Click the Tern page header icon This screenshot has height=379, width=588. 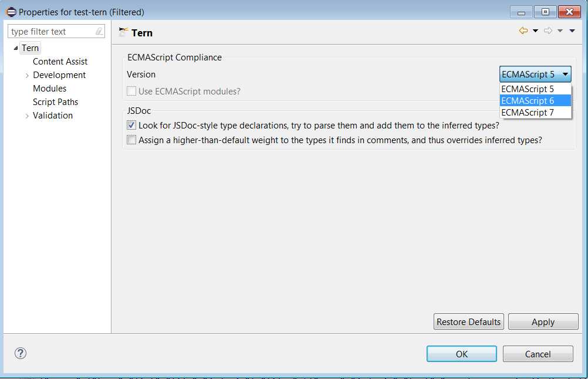coord(123,33)
